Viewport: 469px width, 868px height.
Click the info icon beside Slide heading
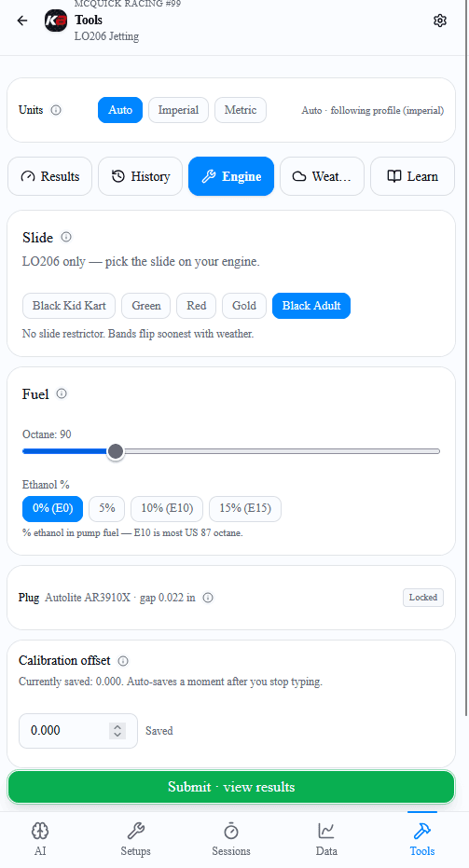[x=66, y=237]
